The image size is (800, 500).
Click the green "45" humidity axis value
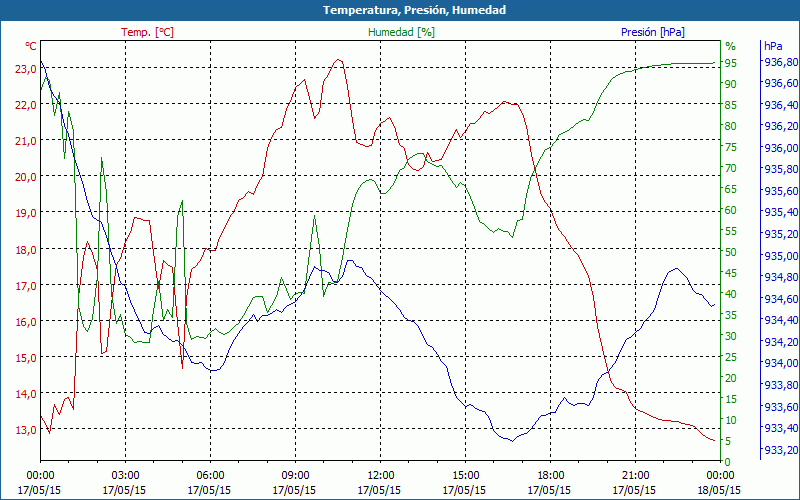(x=731, y=273)
